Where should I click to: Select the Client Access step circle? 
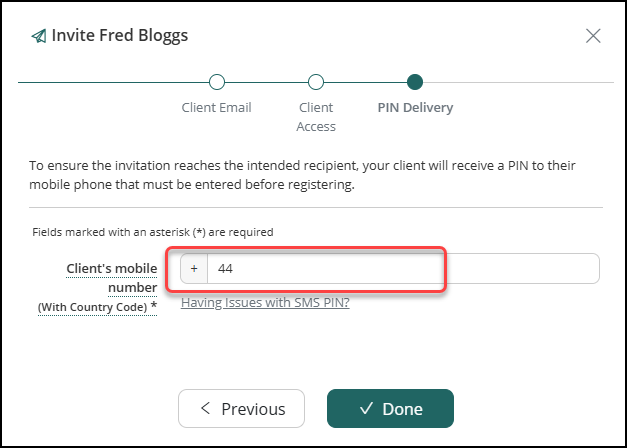(x=315, y=82)
